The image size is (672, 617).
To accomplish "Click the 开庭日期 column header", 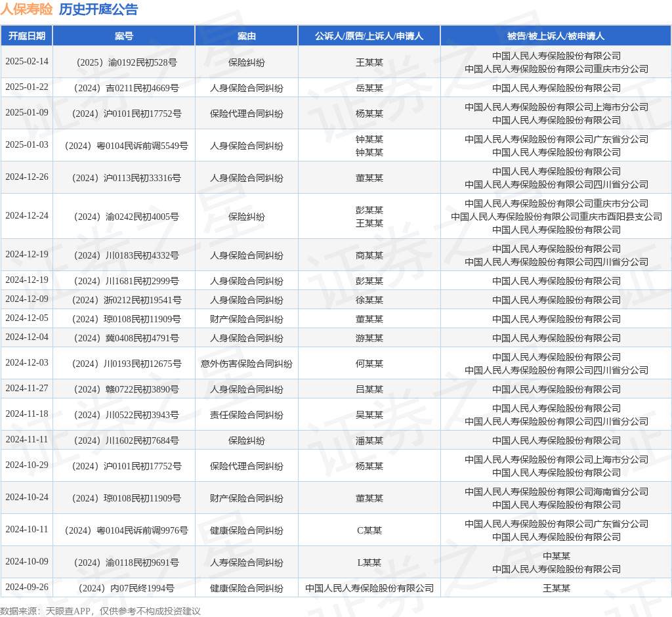I will coord(26,36).
